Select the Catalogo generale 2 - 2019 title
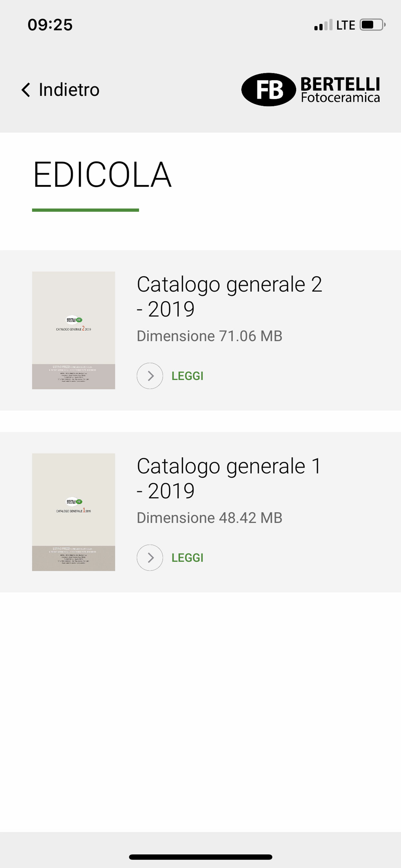 tap(229, 296)
